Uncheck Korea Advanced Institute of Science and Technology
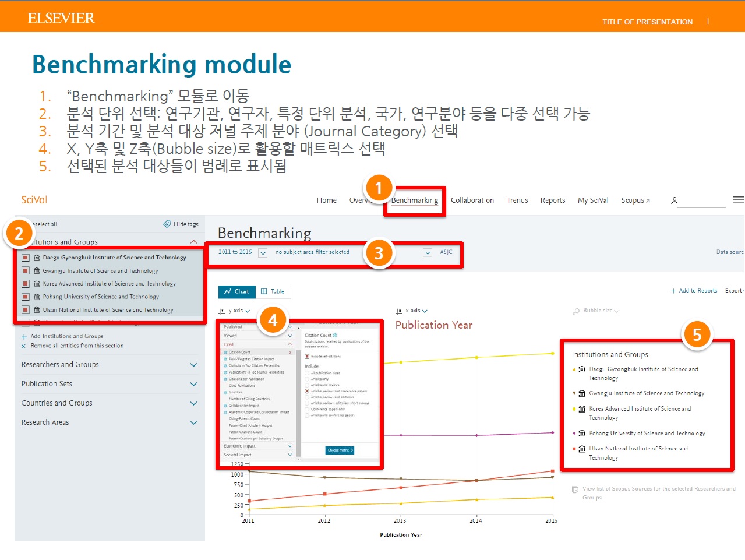The image size is (745, 560). click(x=25, y=284)
